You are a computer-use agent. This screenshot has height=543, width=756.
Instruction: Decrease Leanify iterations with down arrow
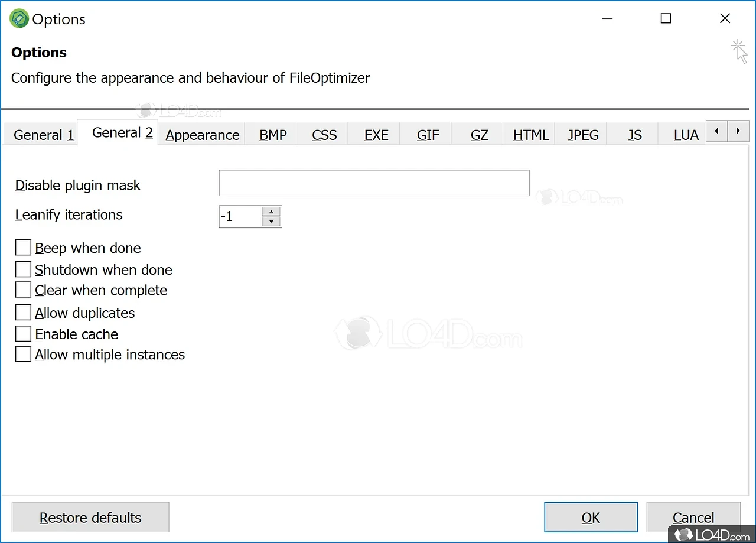pos(271,222)
